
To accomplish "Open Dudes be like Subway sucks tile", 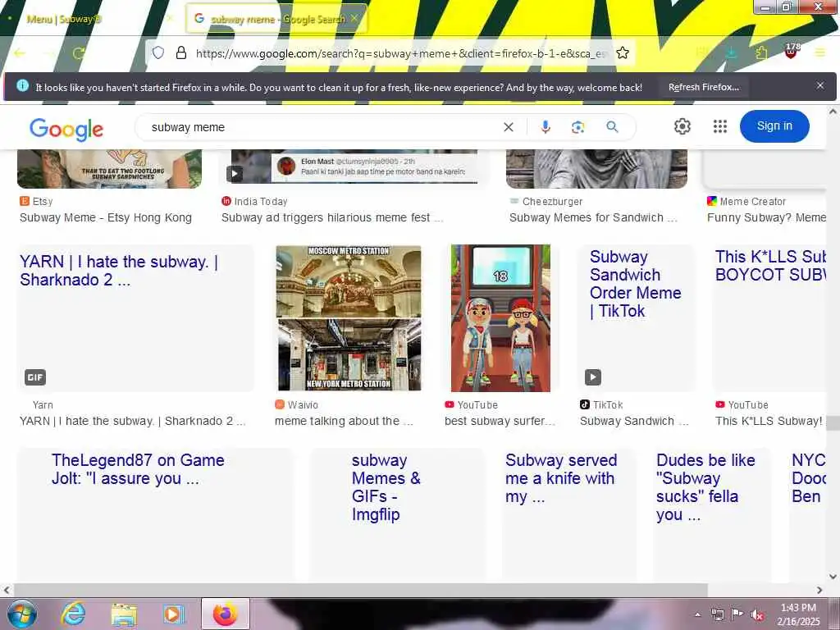I will tap(713, 514).
